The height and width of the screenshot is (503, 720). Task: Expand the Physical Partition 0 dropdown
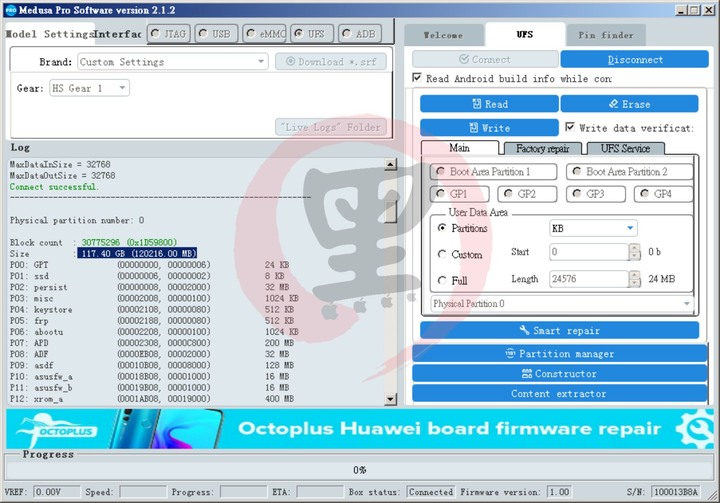tap(562, 304)
